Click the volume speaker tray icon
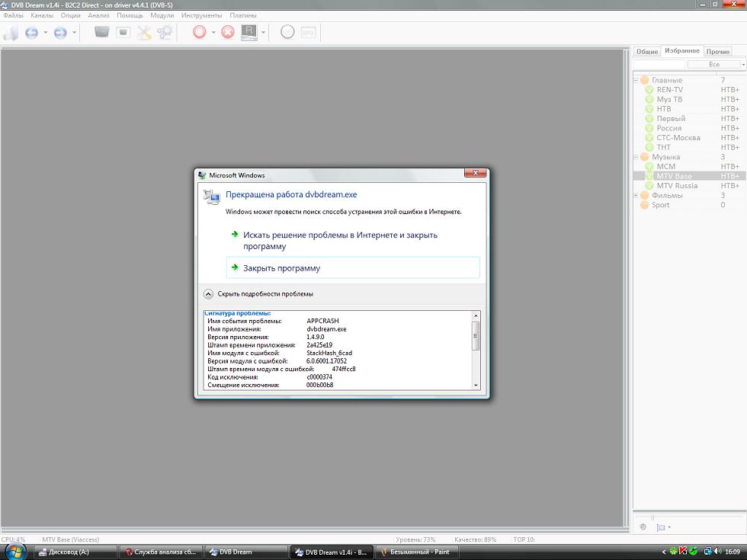This screenshot has height=560, width=747. click(x=718, y=552)
